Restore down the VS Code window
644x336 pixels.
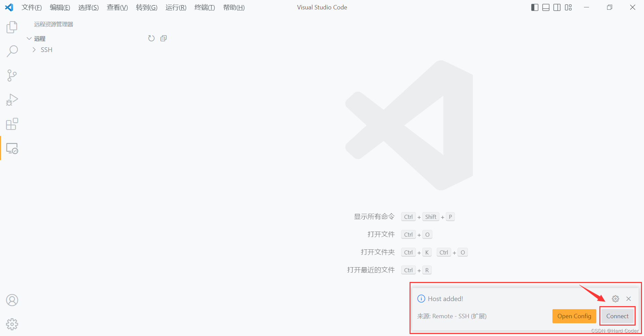point(609,7)
